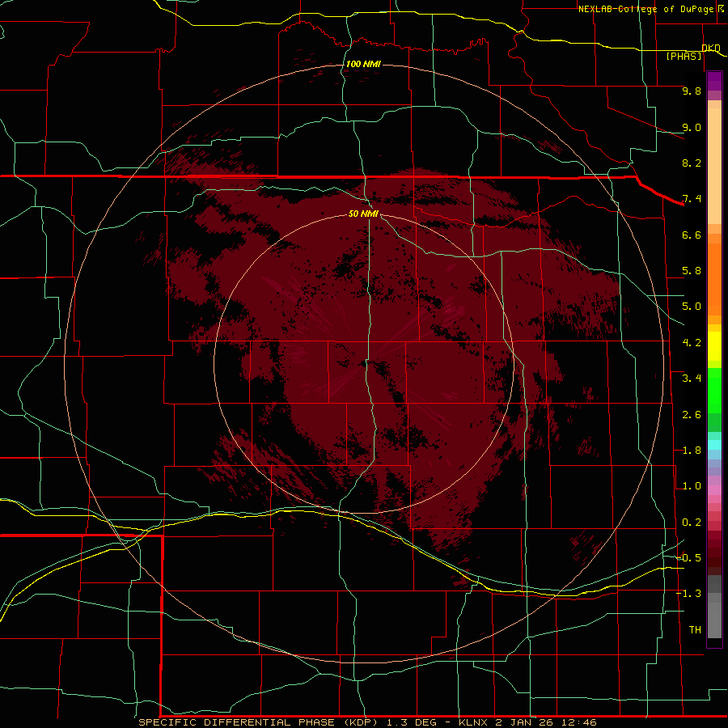Click the DKD label above the color scale
The image size is (728, 728).
[x=711, y=48]
